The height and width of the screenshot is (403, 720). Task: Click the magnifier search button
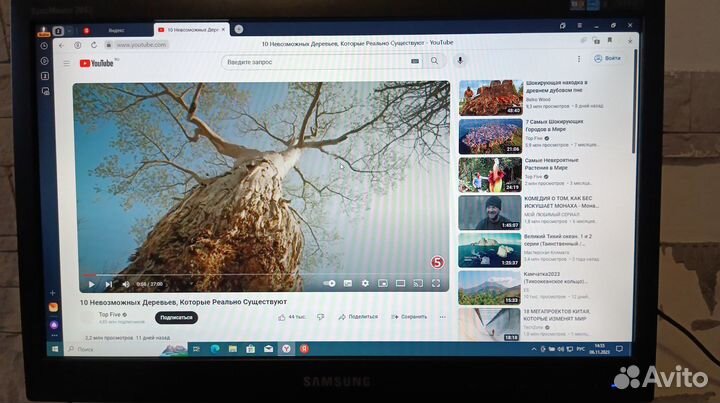[x=434, y=61]
